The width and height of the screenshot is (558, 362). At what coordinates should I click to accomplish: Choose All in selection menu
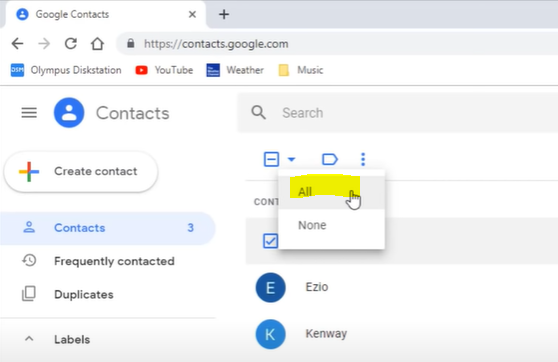pos(331,192)
